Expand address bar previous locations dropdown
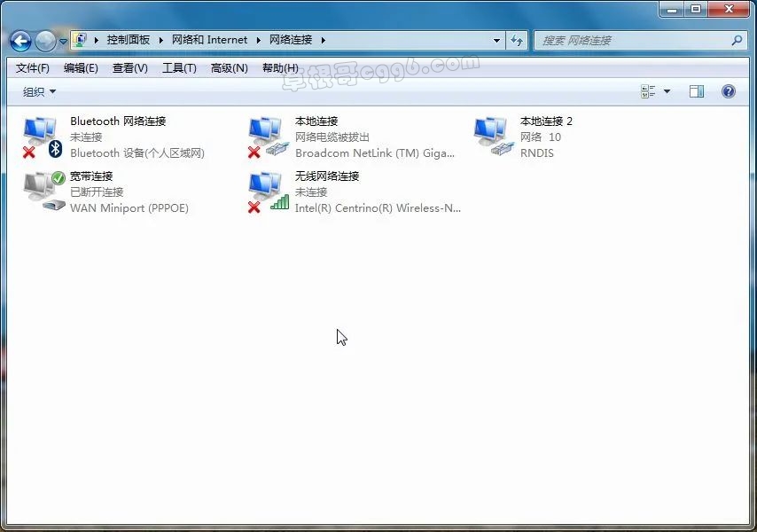 (x=496, y=40)
